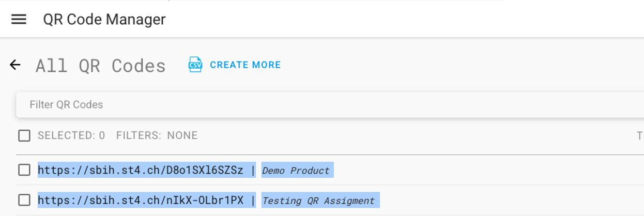Click the Demo Product label
The image size is (644, 216).
point(296,171)
